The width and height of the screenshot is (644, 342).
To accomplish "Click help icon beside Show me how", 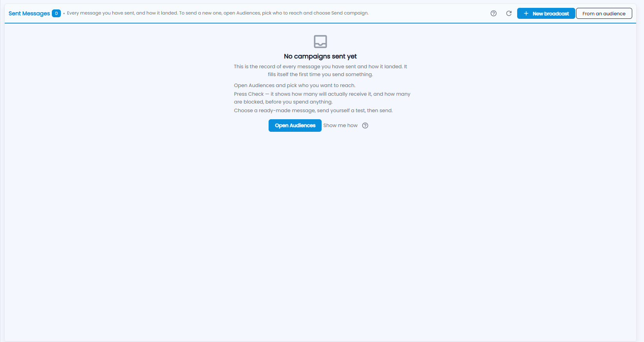I will coord(365,126).
